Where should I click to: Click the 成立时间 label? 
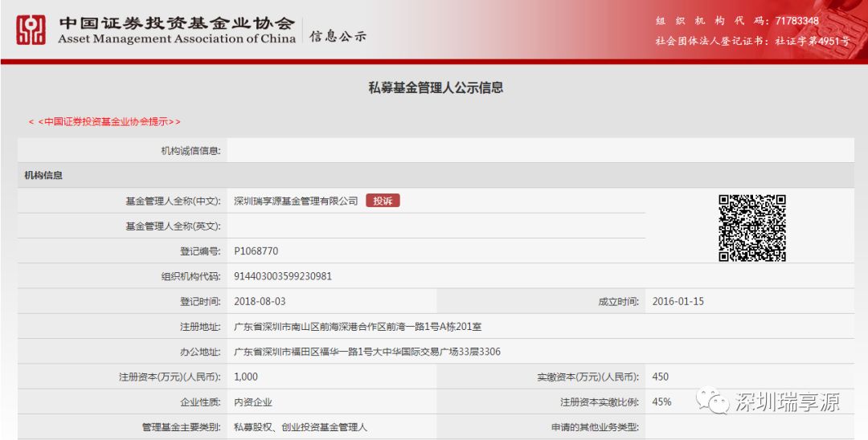tap(618, 301)
